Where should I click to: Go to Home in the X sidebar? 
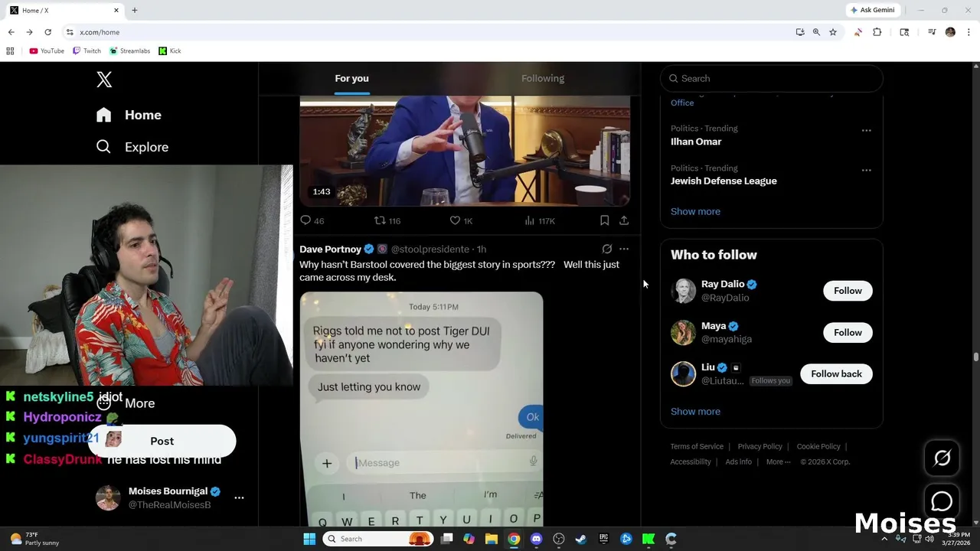(129, 115)
